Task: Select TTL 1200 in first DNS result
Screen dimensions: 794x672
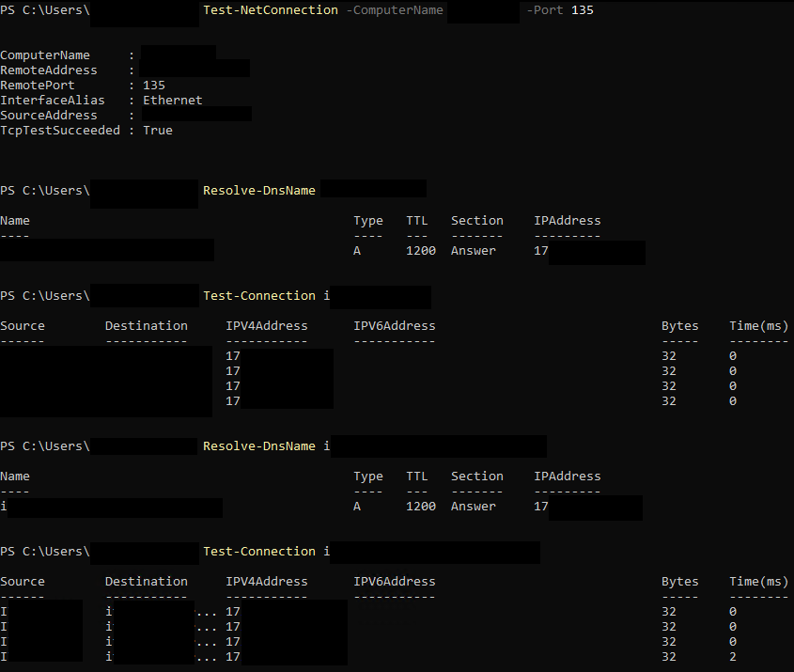Action: [421, 251]
